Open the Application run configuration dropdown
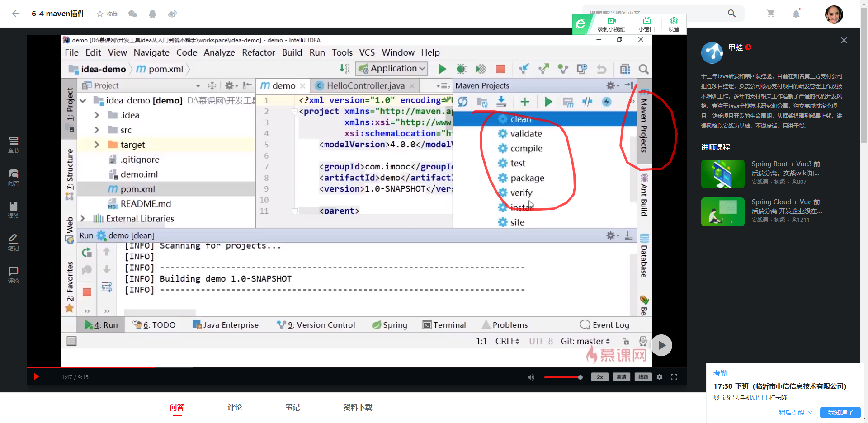This screenshot has width=868, height=423. [392, 69]
